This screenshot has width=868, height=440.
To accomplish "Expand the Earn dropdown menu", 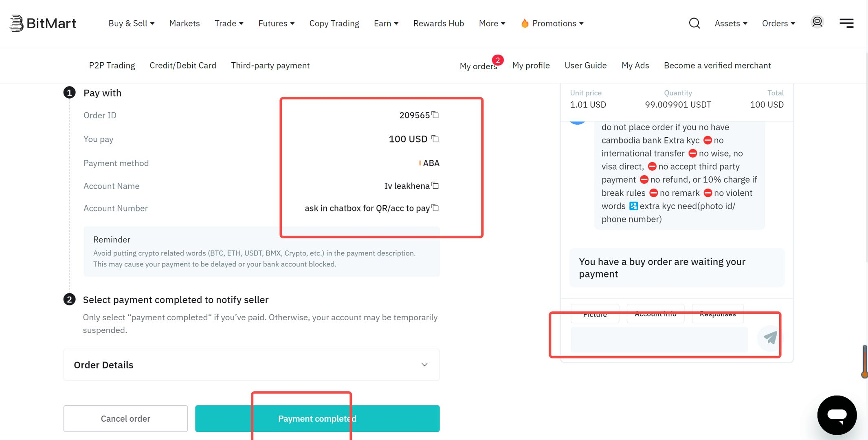I will pos(386,23).
